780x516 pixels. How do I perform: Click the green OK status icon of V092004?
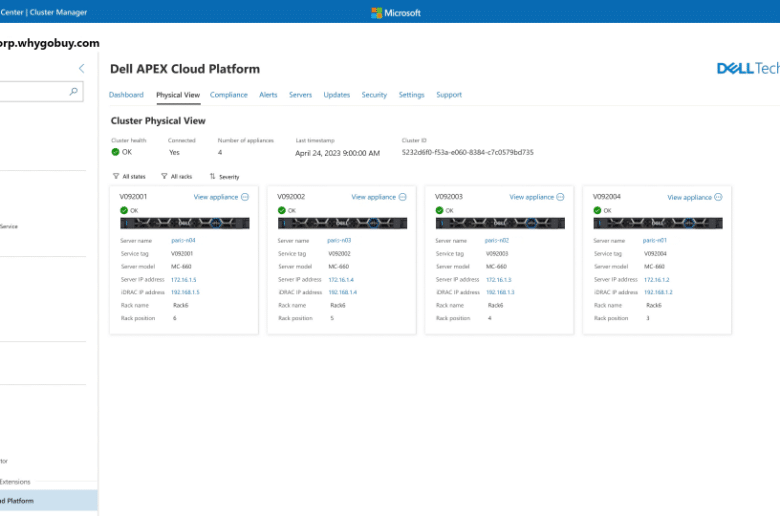coord(597,210)
